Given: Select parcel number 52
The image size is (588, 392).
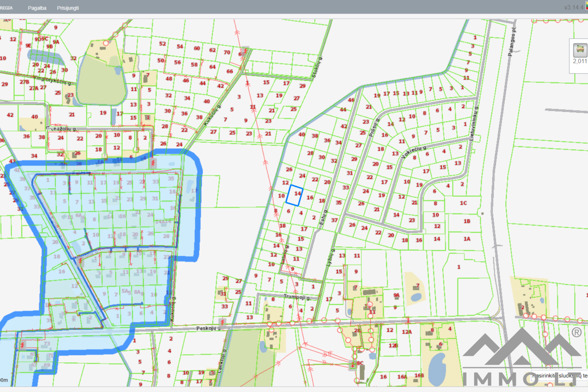Looking at the screenshot, I should (163, 44).
